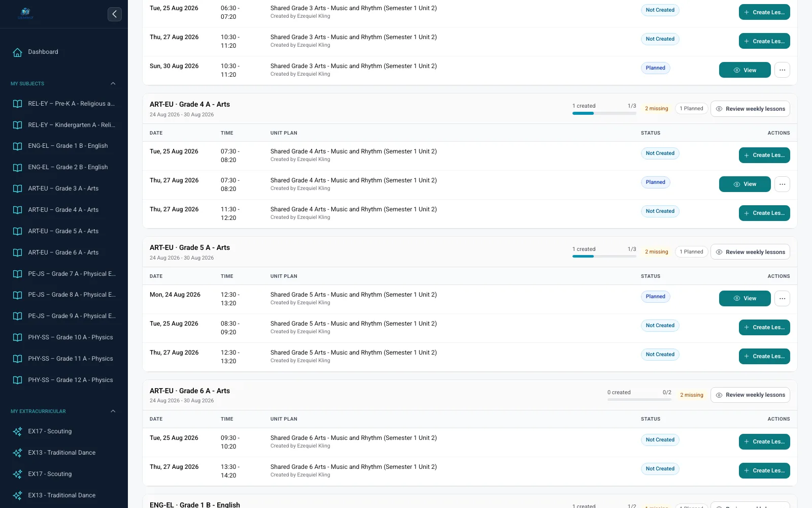
Task: Click book icon for PE-JS Grade 7 A
Action: [x=17, y=274]
